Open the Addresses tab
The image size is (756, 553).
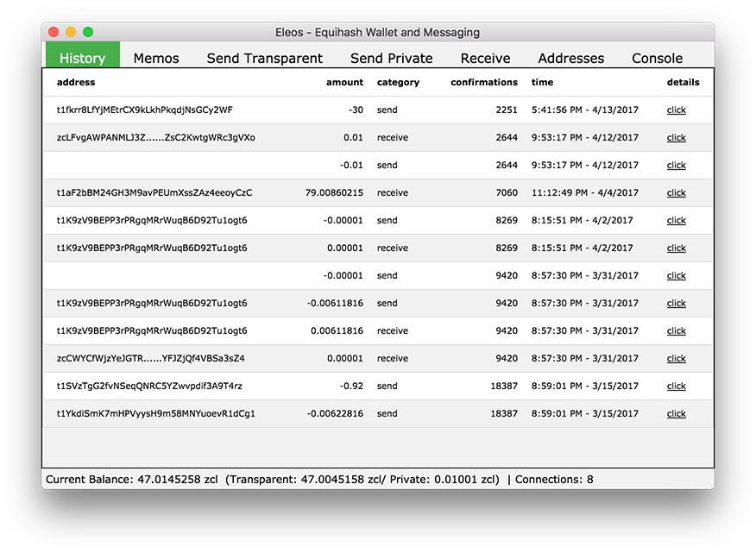(570, 59)
